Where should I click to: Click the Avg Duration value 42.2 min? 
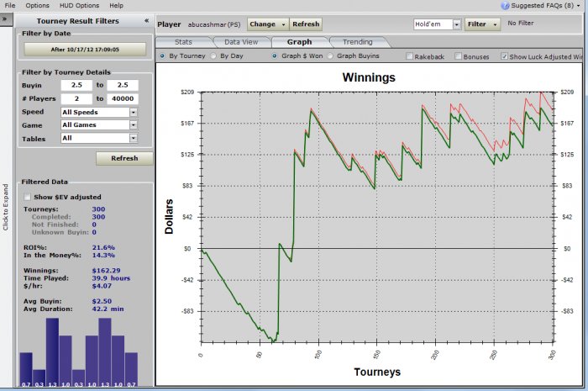(108, 309)
